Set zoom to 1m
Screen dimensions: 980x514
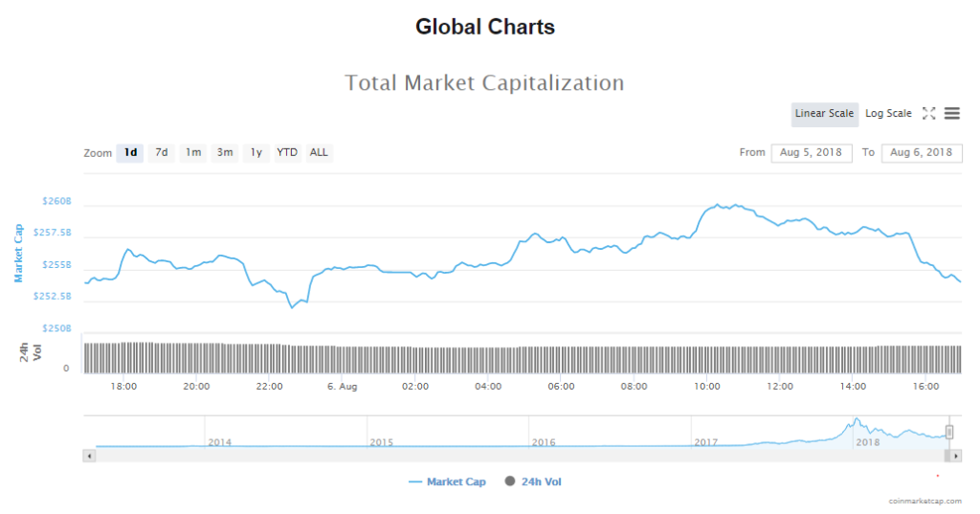click(x=193, y=152)
